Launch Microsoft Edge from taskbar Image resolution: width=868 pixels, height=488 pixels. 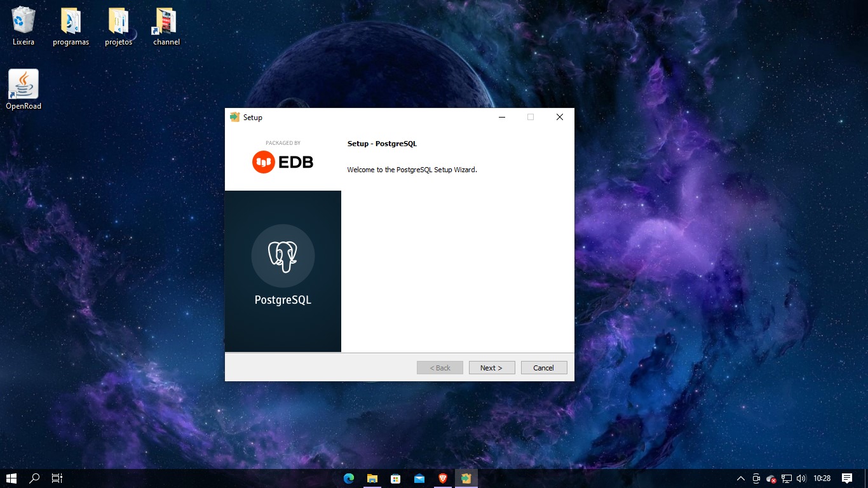(348, 478)
